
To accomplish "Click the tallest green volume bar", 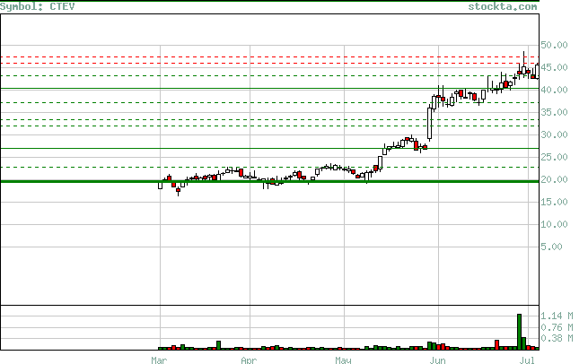I will pos(520,332).
